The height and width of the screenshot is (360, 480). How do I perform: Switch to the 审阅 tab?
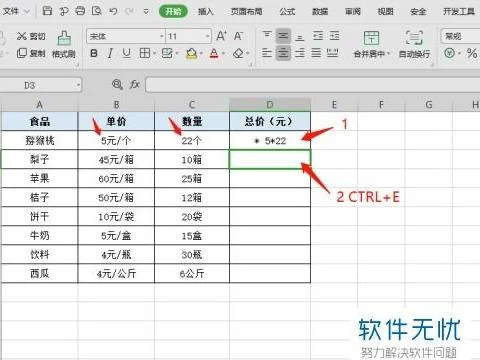[x=353, y=12]
